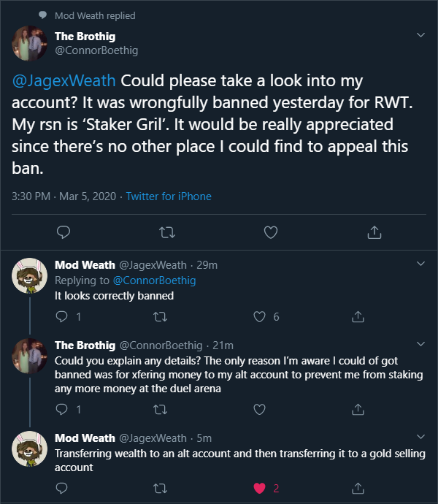Retweet the "Could you explain any details" tweet
This screenshot has width=438, height=504.
[160, 409]
